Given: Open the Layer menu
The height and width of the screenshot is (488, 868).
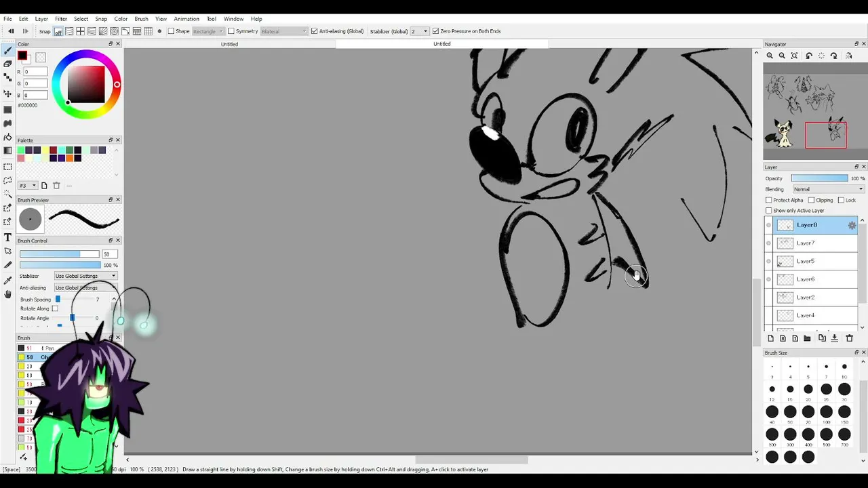Looking at the screenshot, I should [41, 19].
